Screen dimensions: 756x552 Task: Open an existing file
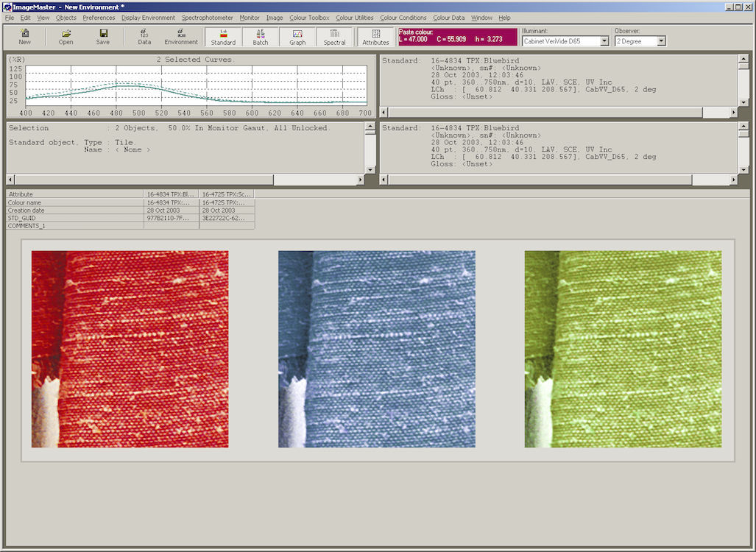tap(65, 36)
